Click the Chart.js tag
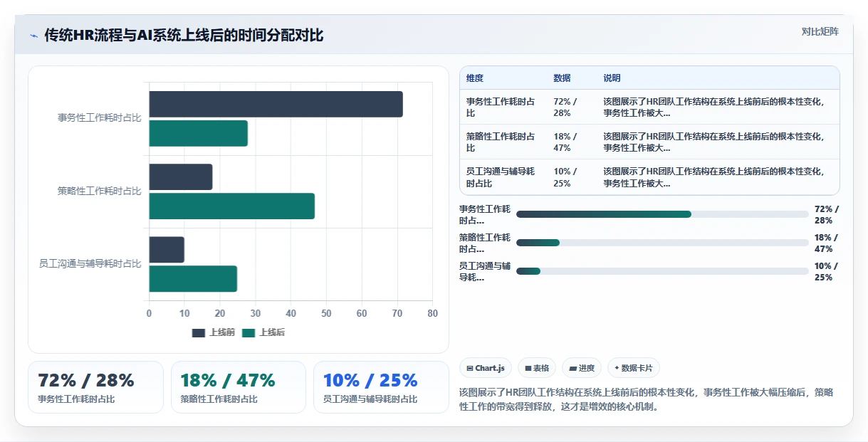The width and height of the screenshot is (868, 442). (485, 368)
